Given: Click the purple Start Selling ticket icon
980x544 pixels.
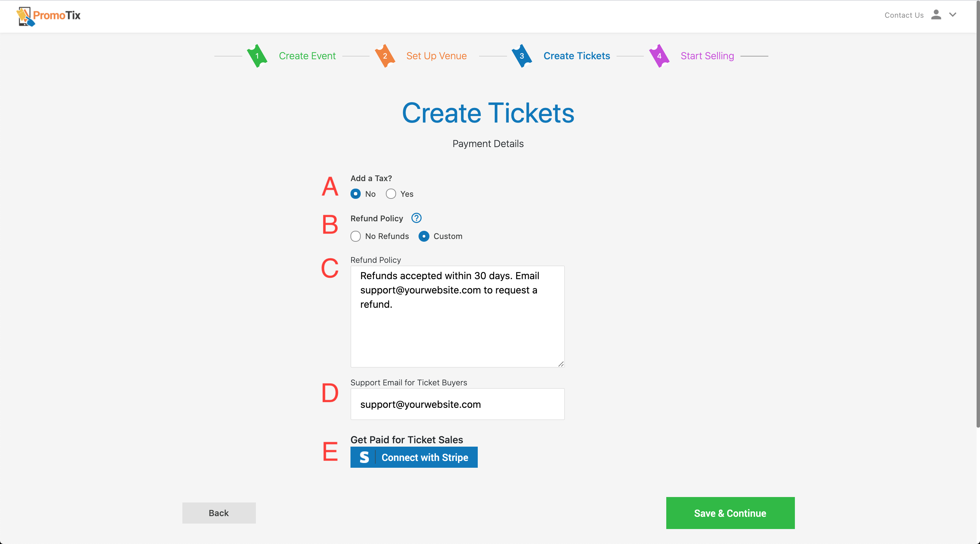Looking at the screenshot, I should [x=659, y=56].
